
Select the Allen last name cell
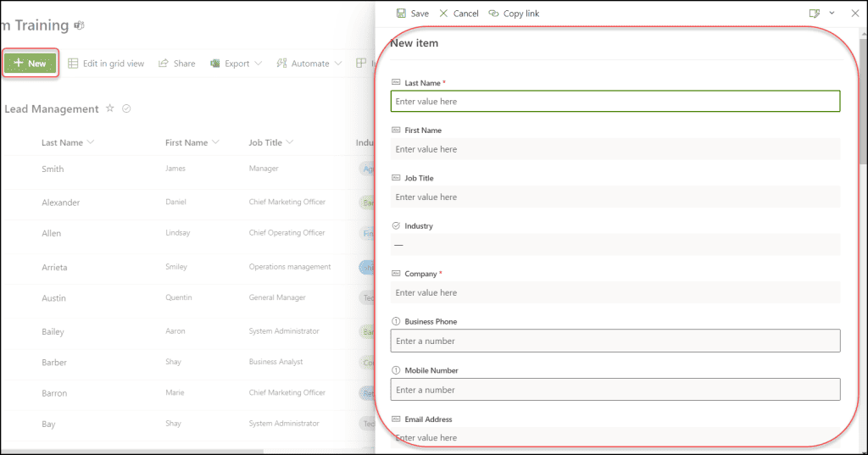(52, 234)
